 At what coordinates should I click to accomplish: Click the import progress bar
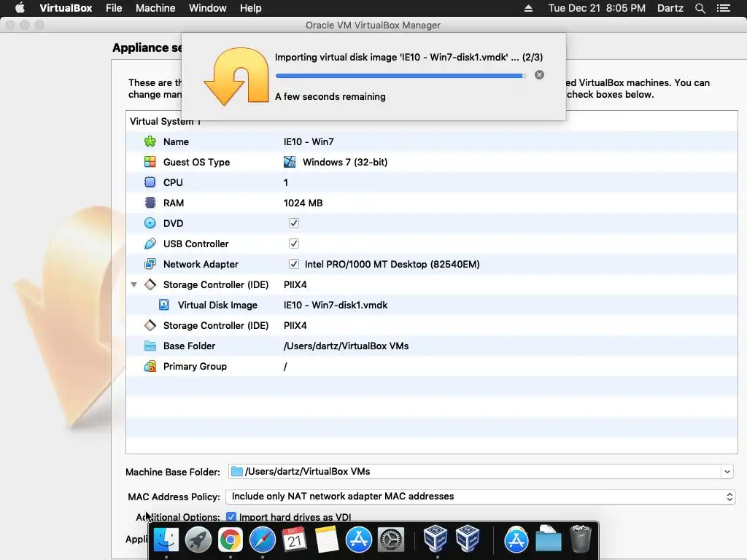[x=400, y=76]
